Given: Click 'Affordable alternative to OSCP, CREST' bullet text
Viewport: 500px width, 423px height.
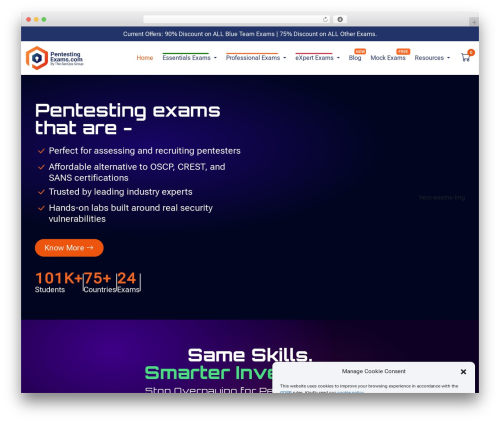Looking at the screenshot, I should [137, 172].
